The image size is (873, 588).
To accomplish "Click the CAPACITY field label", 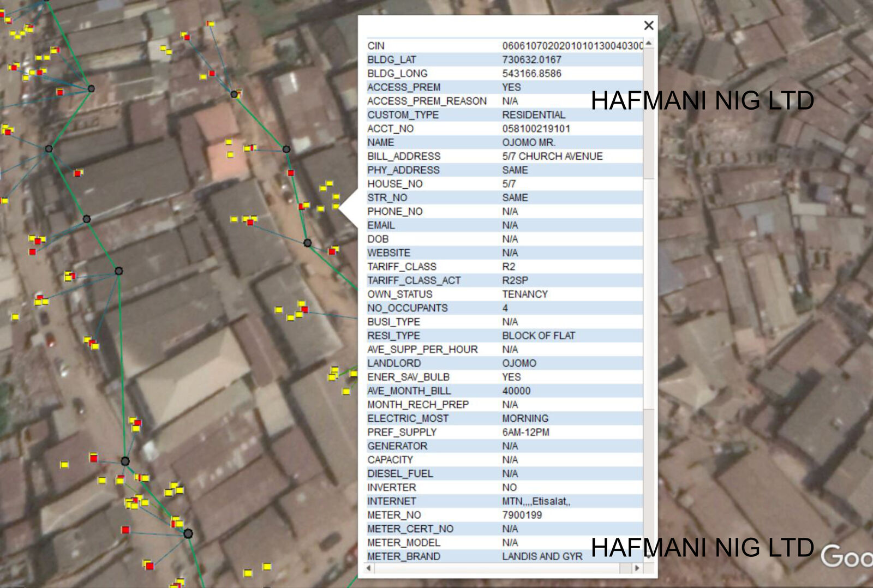I will tap(390, 460).
